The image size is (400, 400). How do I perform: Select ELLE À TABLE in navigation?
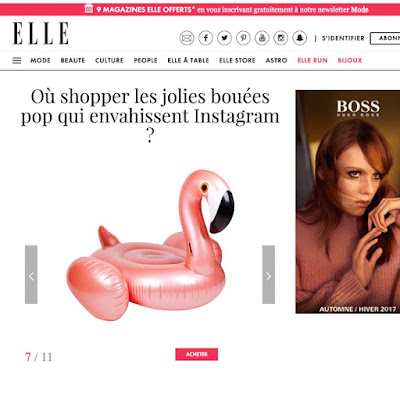click(x=188, y=60)
